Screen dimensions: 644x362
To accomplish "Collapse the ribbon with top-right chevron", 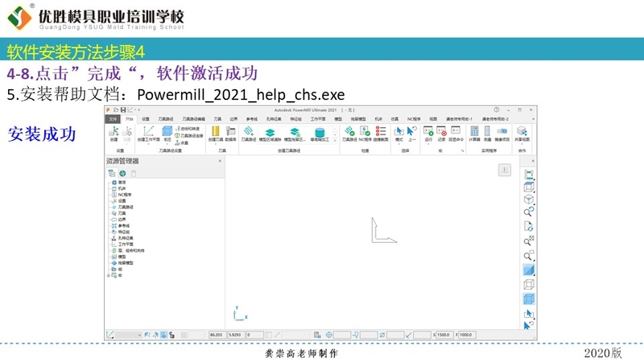I will [533, 119].
